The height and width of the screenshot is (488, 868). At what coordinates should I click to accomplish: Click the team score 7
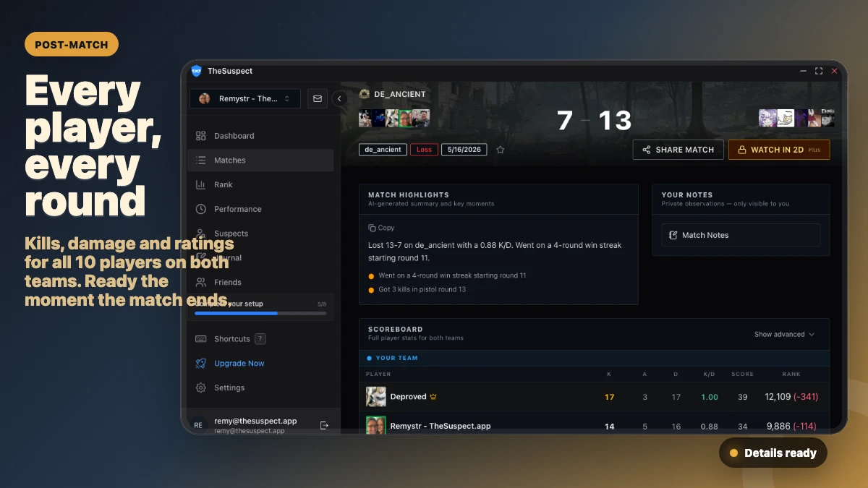pyautogui.click(x=565, y=121)
